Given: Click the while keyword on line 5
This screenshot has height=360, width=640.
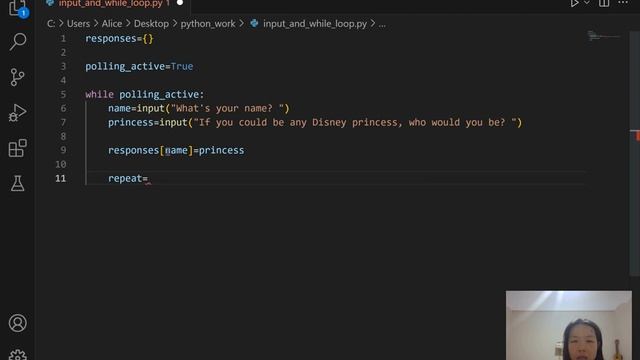Looking at the screenshot, I should (99, 94).
